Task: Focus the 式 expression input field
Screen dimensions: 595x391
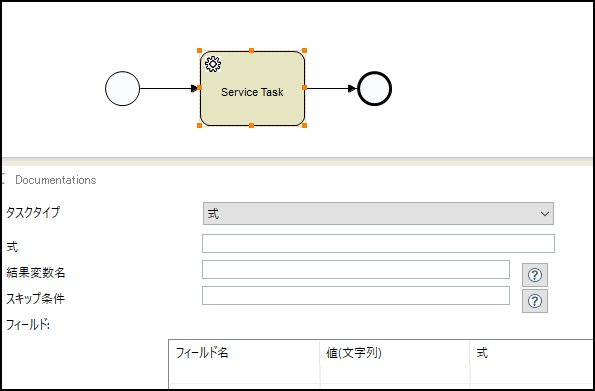Action: pyautogui.click(x=378, y=243)
